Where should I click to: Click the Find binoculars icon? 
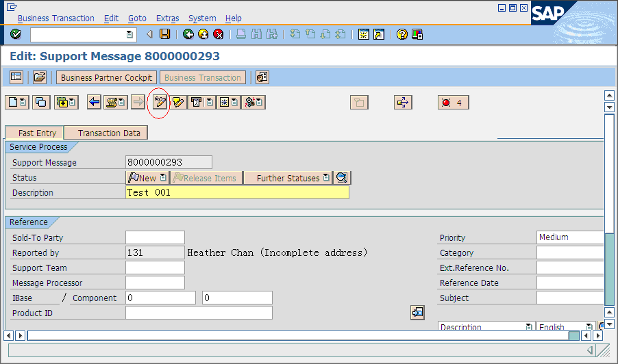click(x=256, y=34)
